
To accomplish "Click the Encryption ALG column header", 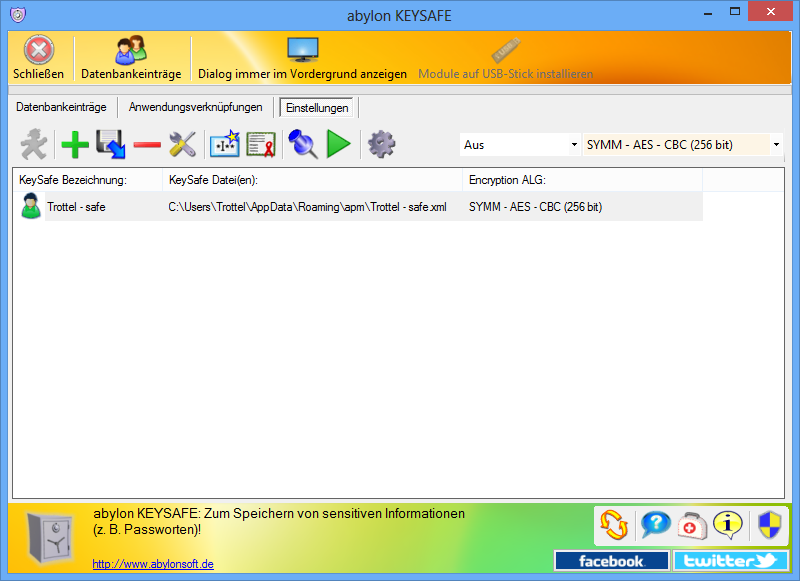I will pyautogui.click(x=583, y=180).
